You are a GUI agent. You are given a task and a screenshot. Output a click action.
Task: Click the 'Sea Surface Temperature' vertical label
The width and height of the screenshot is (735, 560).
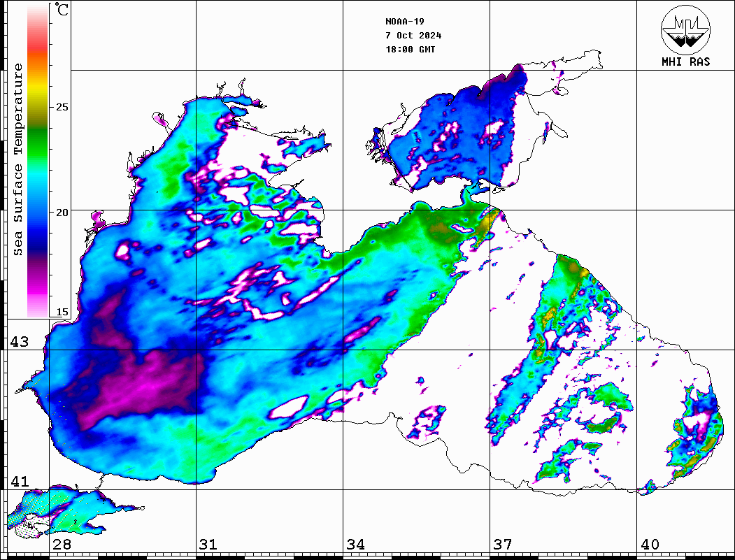pos(17,160)
